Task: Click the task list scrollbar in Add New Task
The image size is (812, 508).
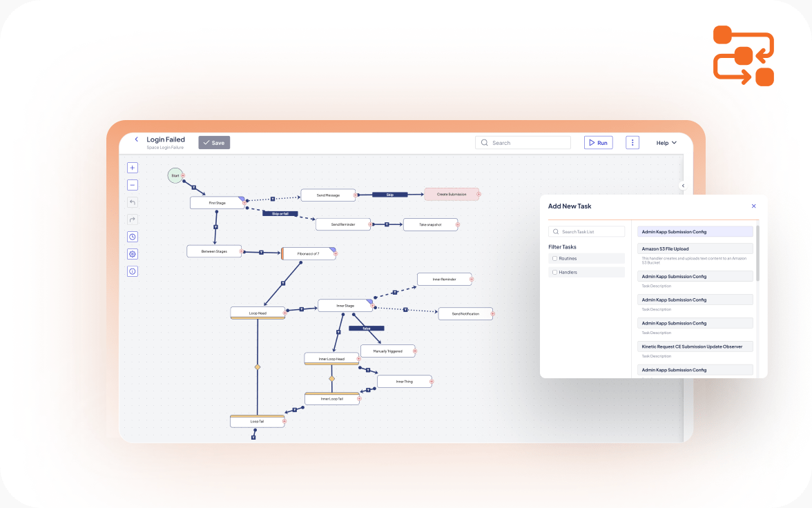Action: click(x=757, y=253)
